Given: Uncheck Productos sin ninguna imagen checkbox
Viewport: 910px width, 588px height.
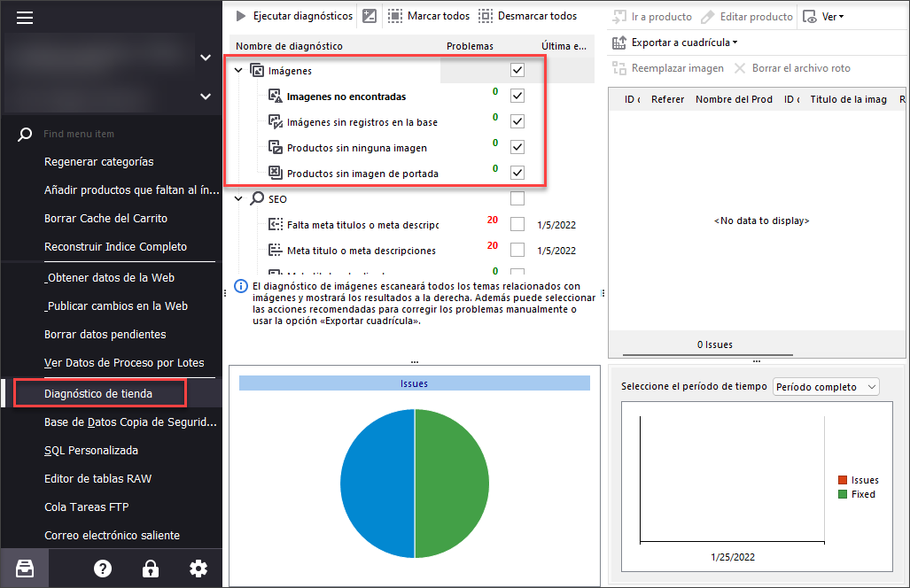Looking at the screenshot, I should [517, 147].
